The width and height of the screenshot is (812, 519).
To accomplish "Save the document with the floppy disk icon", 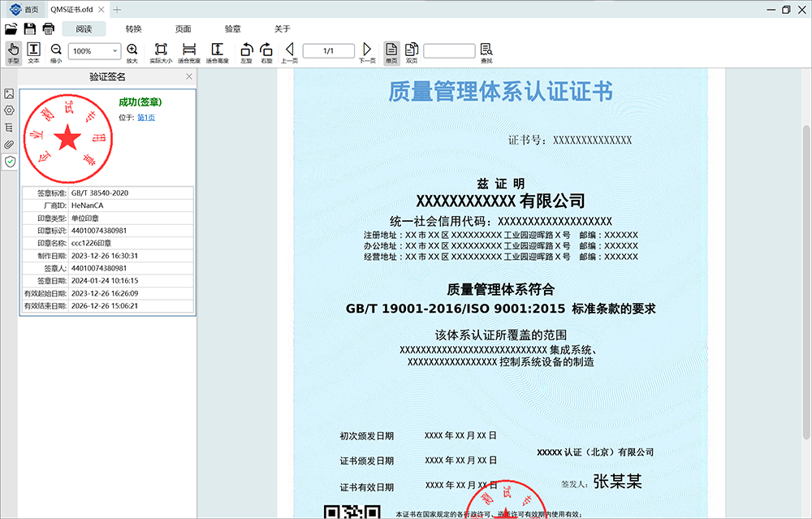I will (x=30, y=28).
